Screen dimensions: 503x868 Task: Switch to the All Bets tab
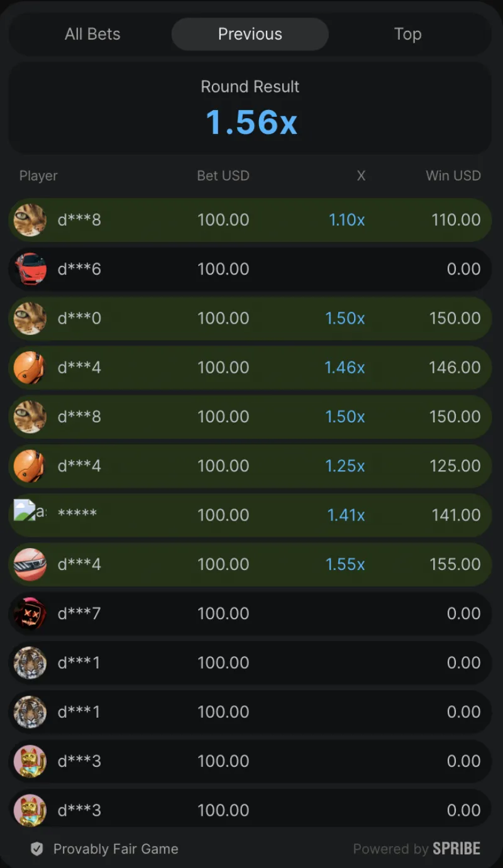[92, 34]
